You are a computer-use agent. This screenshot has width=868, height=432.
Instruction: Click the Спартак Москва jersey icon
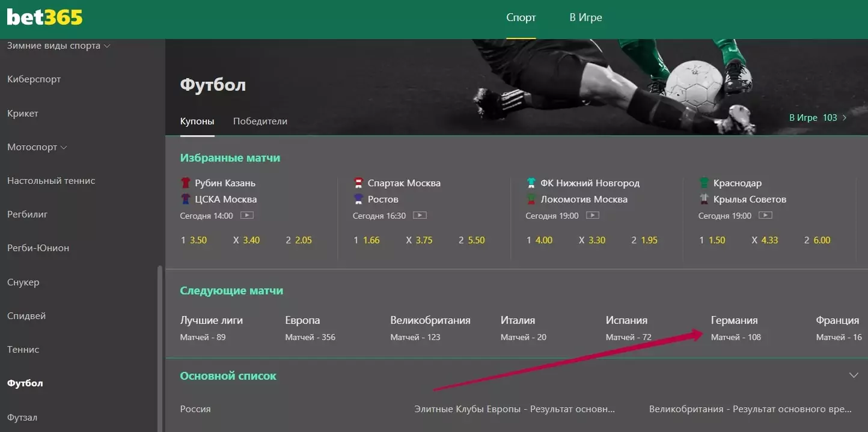[x=358, y=183]
